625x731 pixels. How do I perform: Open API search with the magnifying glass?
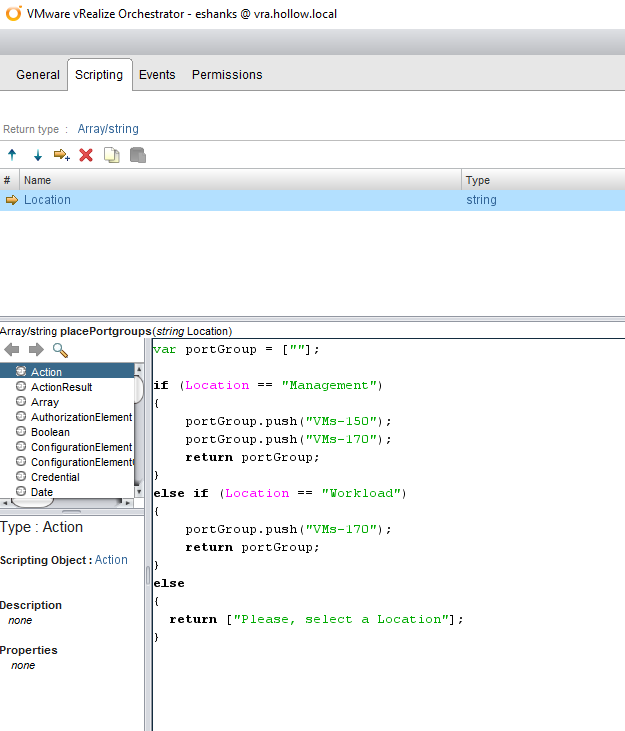[x=60, y=350]
